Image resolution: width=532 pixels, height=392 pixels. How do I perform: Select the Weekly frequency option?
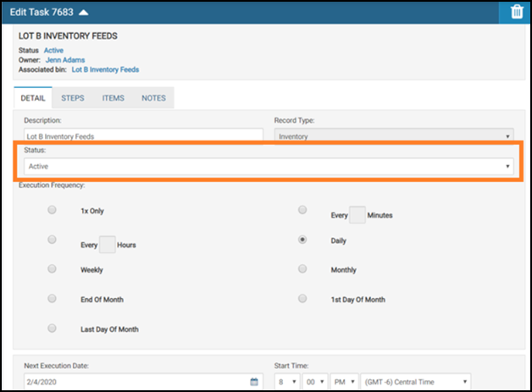[53, 268]
